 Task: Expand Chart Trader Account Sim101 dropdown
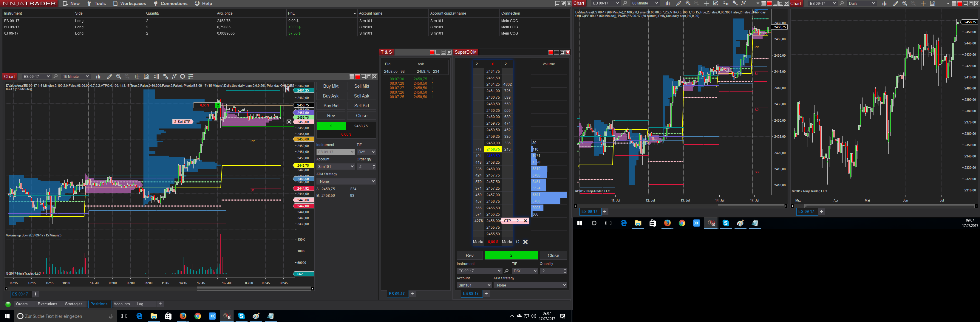336,166
